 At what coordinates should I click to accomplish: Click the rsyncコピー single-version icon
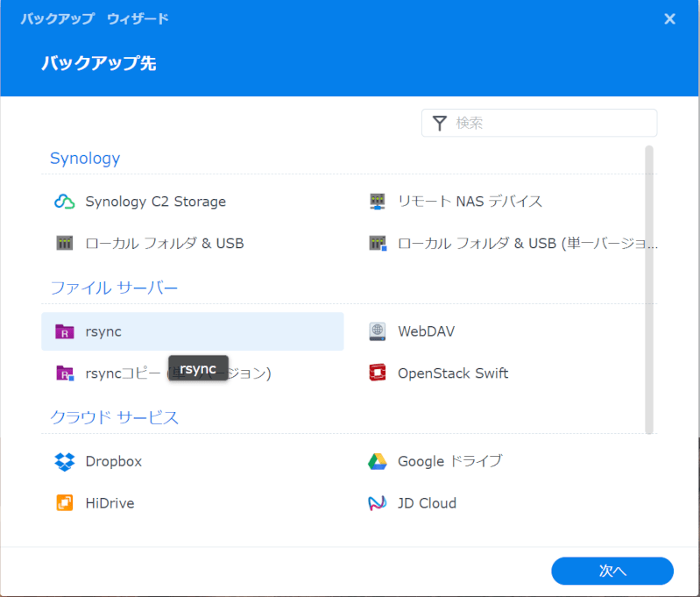coord(65,373)
